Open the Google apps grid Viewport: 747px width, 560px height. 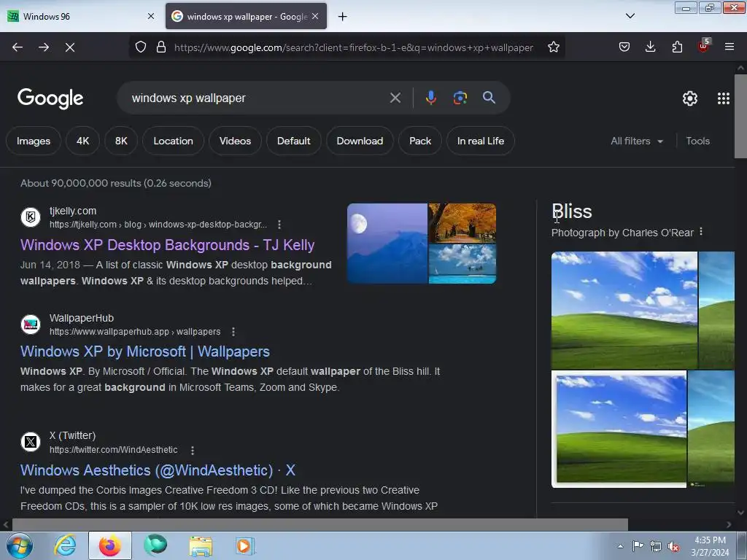click(x=723, y=98)
